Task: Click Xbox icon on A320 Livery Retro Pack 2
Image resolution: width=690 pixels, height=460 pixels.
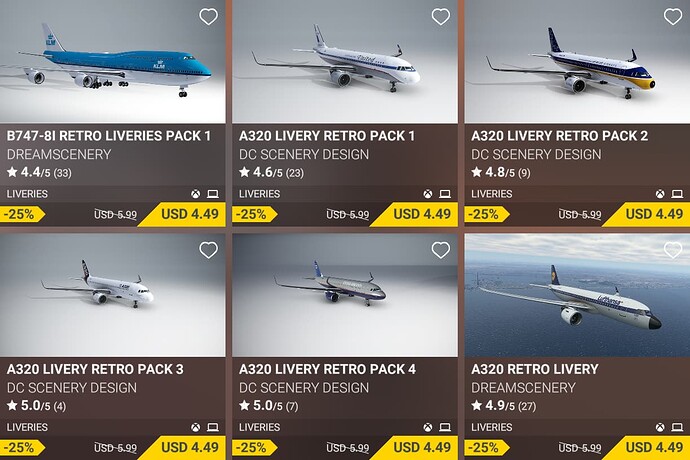Action: click(x=659, y=194)
